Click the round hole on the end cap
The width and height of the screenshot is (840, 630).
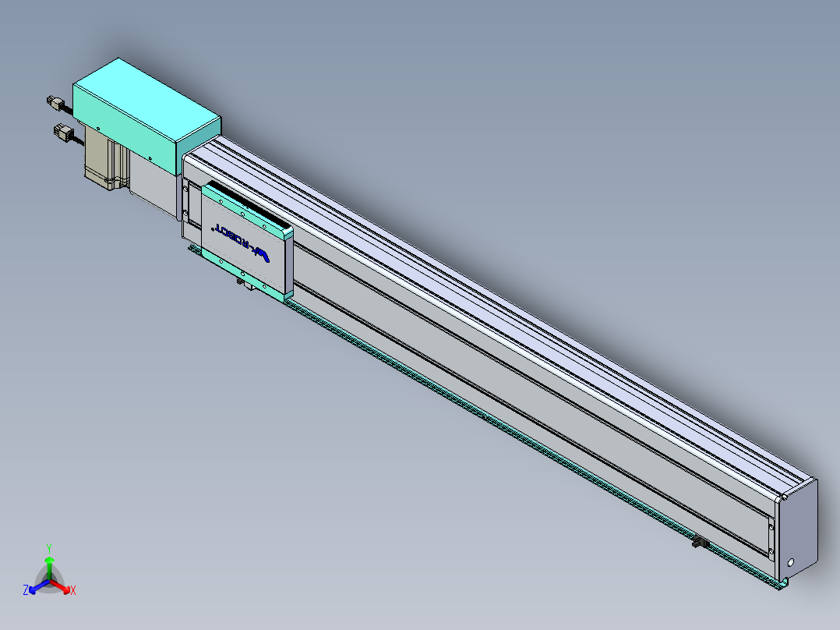790,563
